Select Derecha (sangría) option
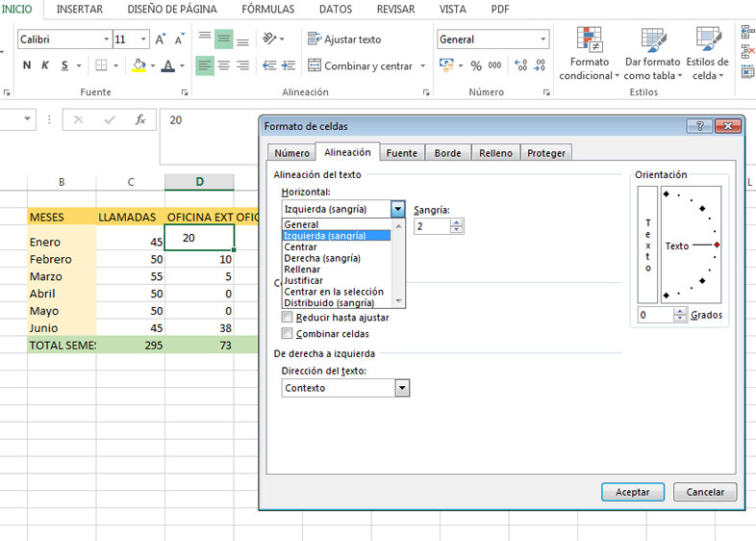The image size is (756, 541). click(x=337, y=258)
